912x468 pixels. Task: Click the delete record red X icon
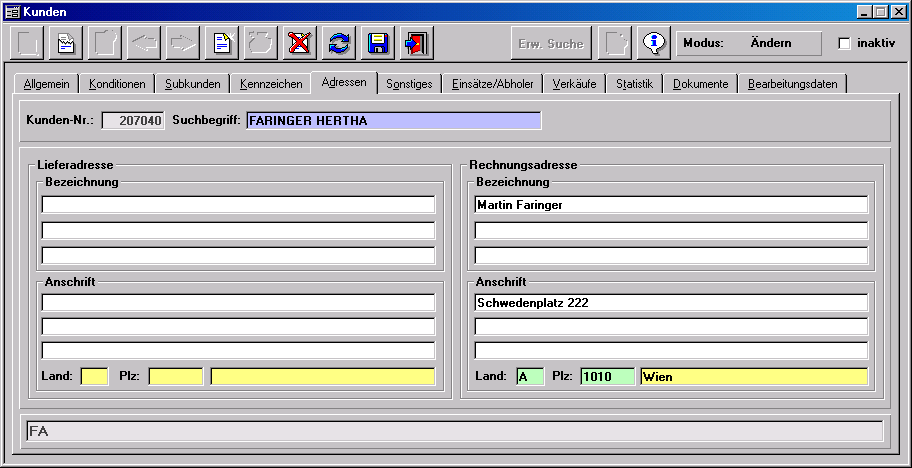point(299,43)
